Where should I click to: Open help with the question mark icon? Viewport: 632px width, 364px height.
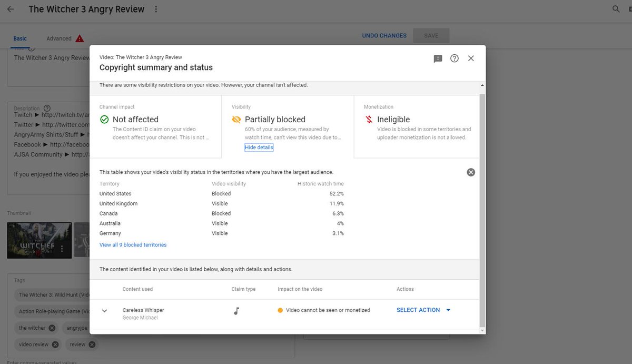tap(455, 58)
